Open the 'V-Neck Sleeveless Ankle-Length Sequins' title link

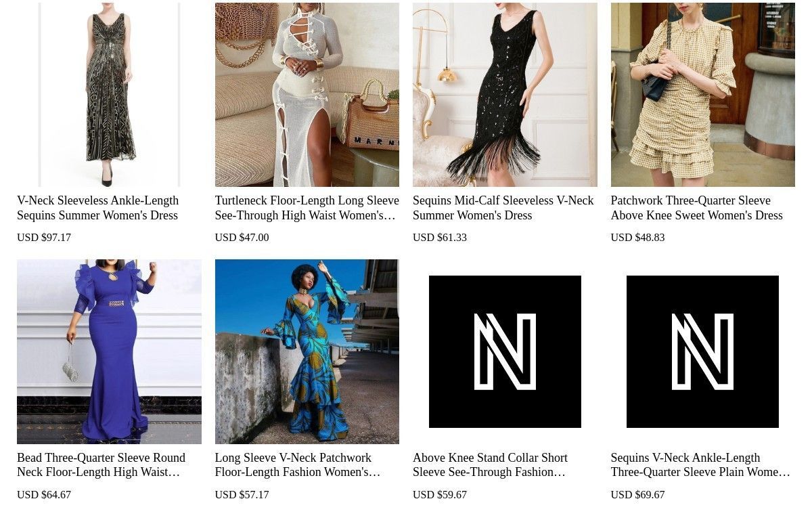98,208
